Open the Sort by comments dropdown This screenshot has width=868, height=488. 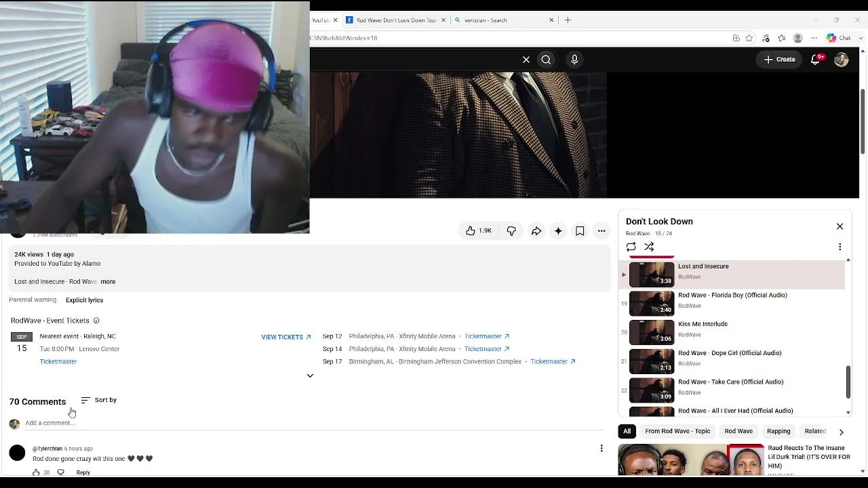point(99,401)
